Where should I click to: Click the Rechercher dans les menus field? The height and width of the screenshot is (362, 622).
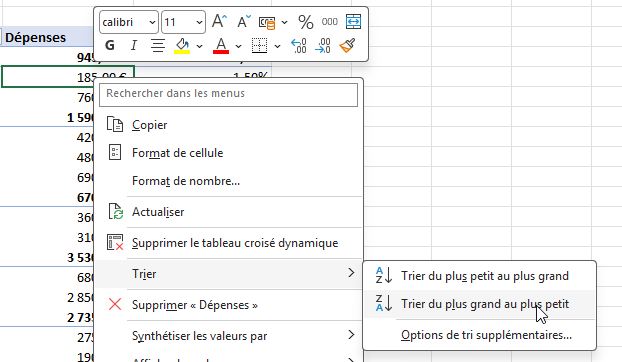point(228,94)
